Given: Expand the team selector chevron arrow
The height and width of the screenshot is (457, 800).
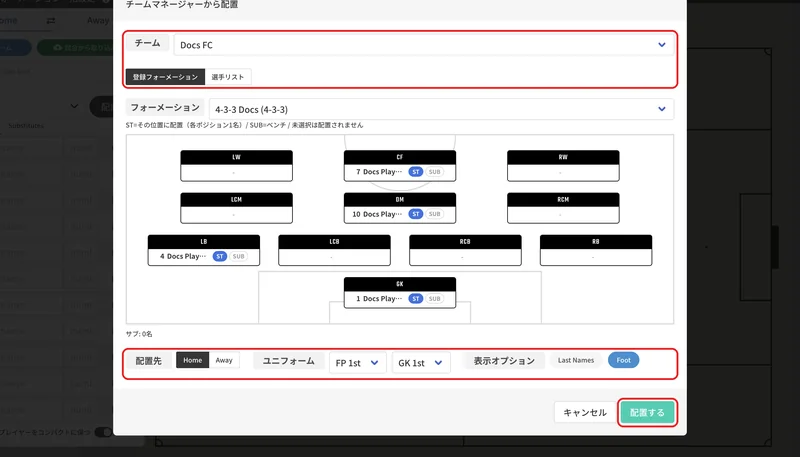Looking at the screenshot, I should pyautogui.click(x=662, y=45).
